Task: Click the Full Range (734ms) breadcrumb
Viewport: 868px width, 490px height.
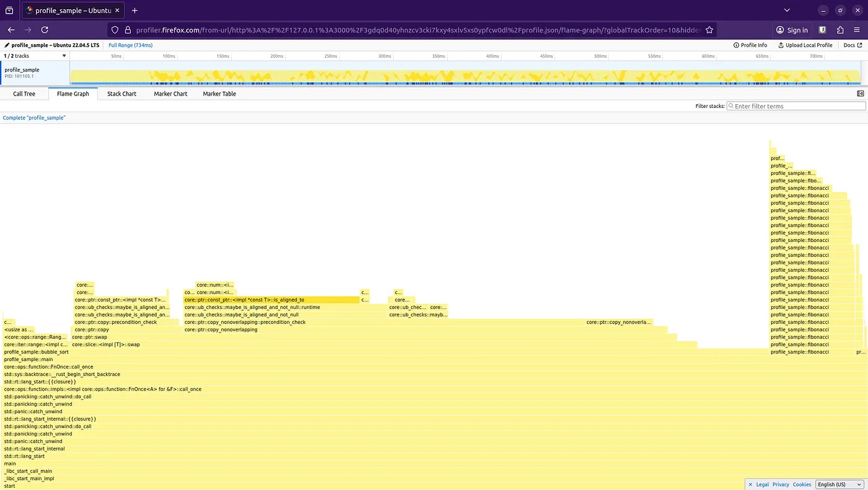Action: pyautogui.click(x=130, y=45)
